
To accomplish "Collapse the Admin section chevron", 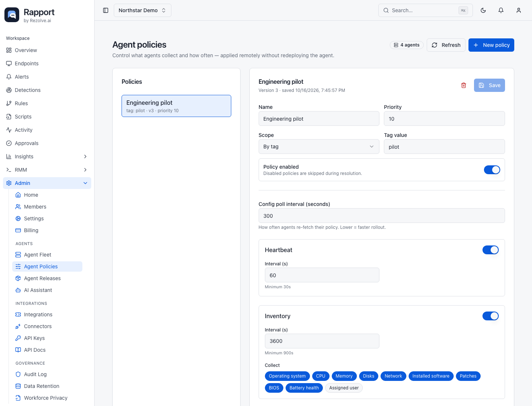I will click(x=85, y=183).
